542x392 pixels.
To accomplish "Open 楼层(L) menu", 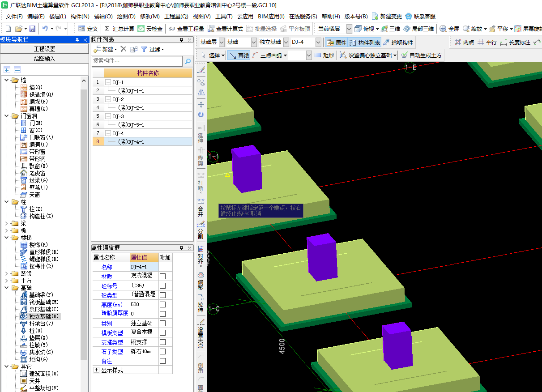I will (x=57, y=17).
